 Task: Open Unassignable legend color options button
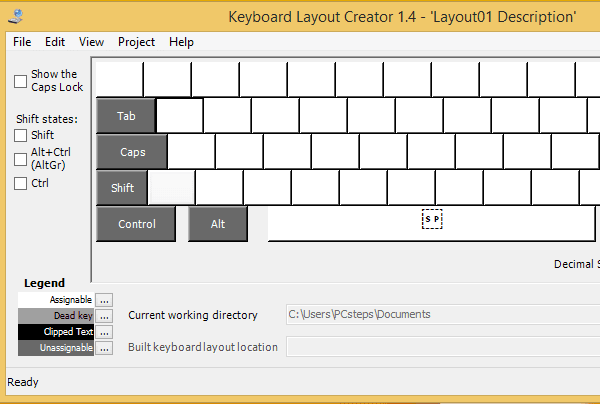104,348
